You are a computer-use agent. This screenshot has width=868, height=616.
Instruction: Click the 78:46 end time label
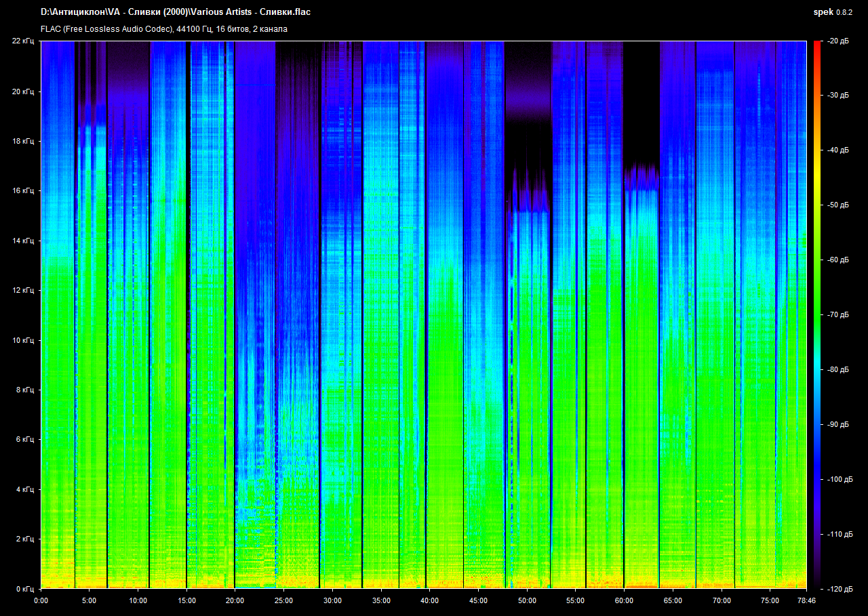pyautogui.click(x=806, y=600)
